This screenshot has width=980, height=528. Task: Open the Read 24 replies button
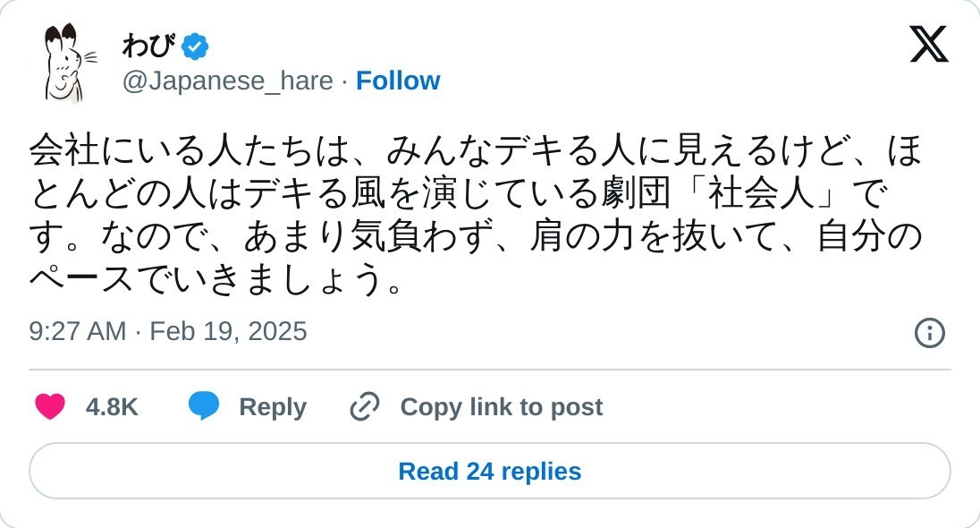(x=490, y=472)
